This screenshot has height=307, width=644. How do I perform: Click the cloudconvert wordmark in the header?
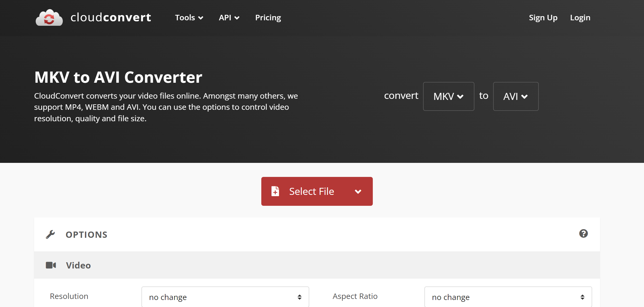110,17
